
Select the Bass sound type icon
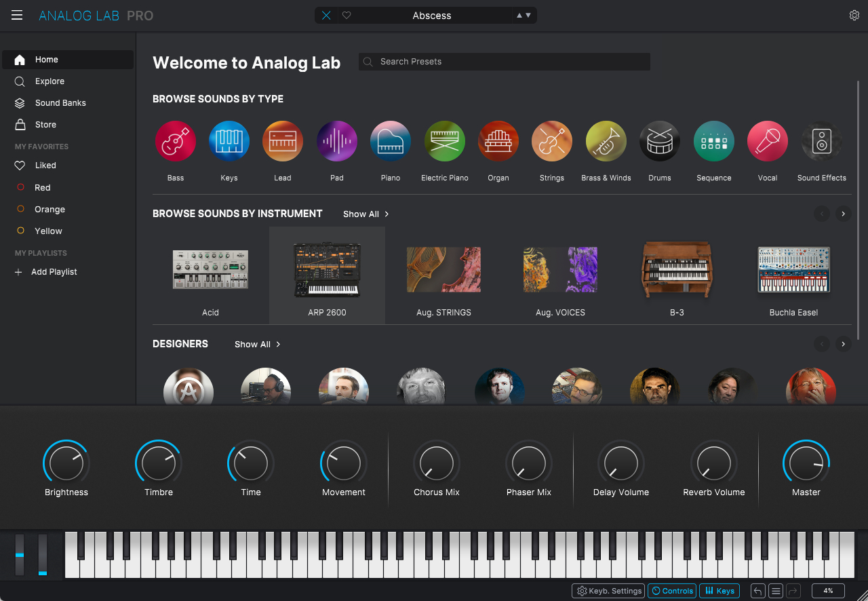[176, 141]
